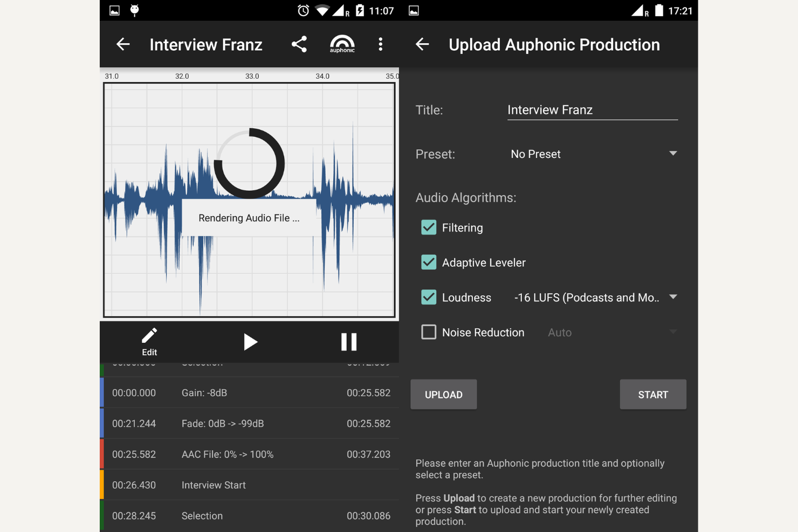Disable the Filtering checkbox

tap(429, 227)
